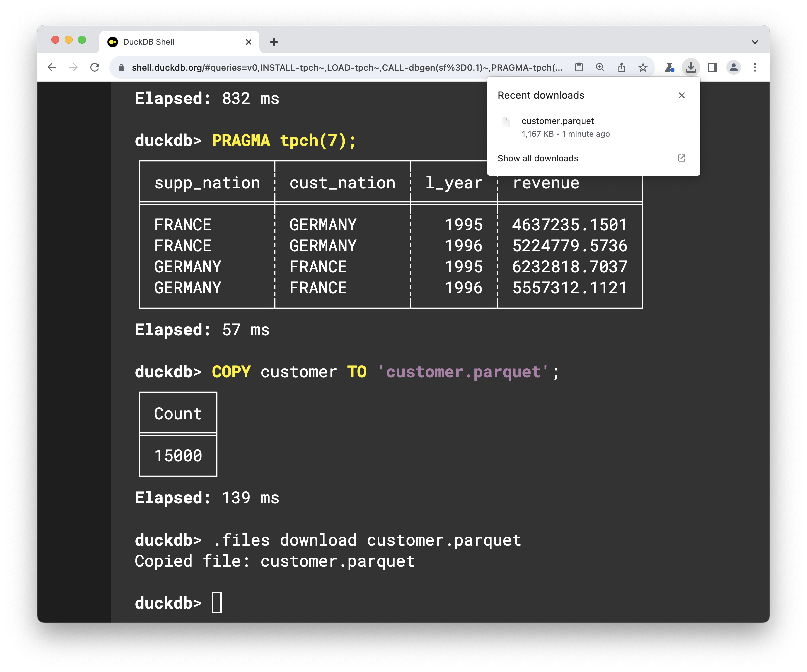807x672 pixels.
Task: Click Show all downloads
Action: [538, 158]
